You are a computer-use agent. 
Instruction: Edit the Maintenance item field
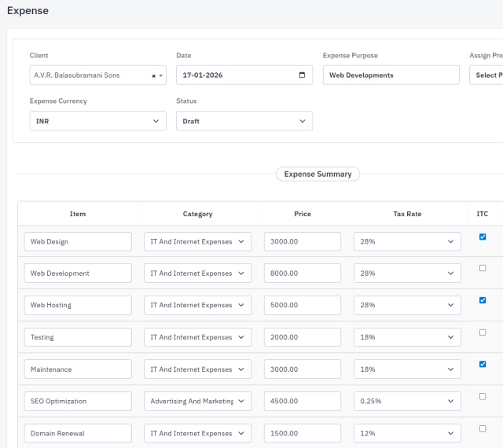coord(78,369)
